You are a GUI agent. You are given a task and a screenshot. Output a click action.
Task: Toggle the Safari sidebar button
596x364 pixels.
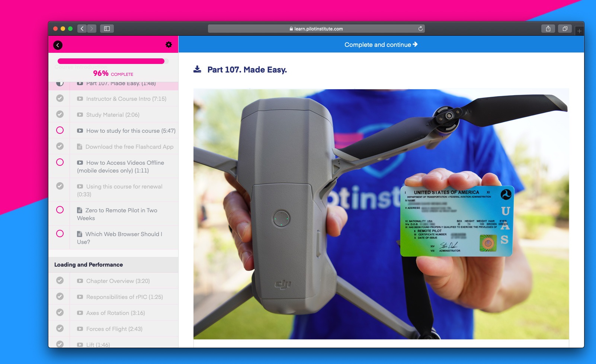coord(107,29)
